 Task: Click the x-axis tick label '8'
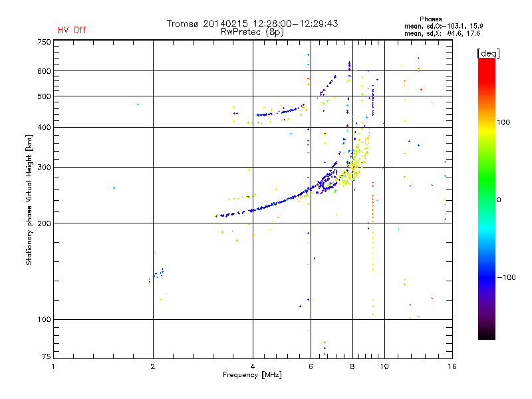pyautogui.click(x=352, y=366)
